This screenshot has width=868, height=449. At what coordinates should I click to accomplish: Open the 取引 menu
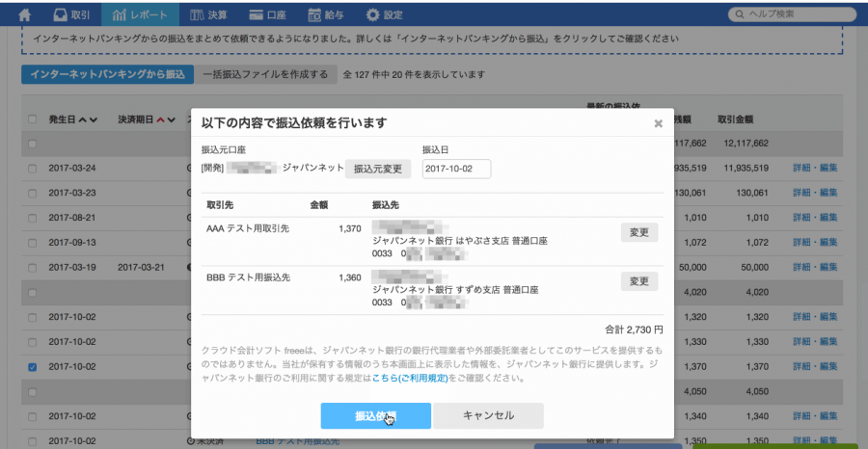(x=73, y=15)
